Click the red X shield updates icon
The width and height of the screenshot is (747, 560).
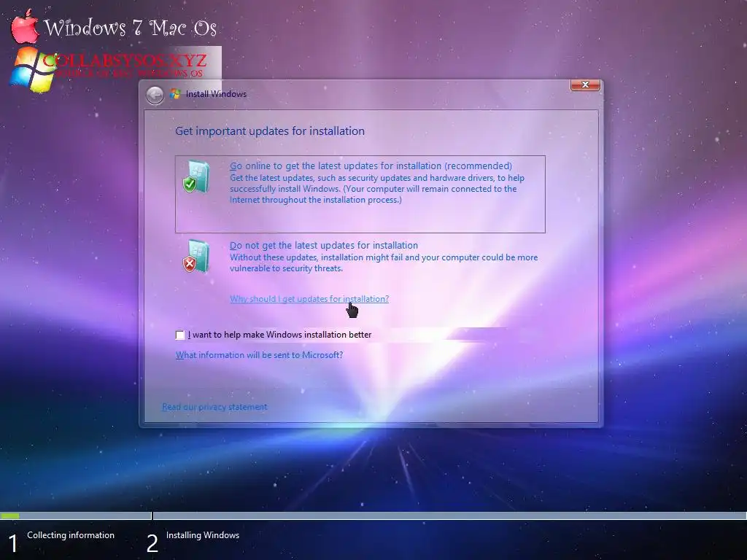coord(196,257)
